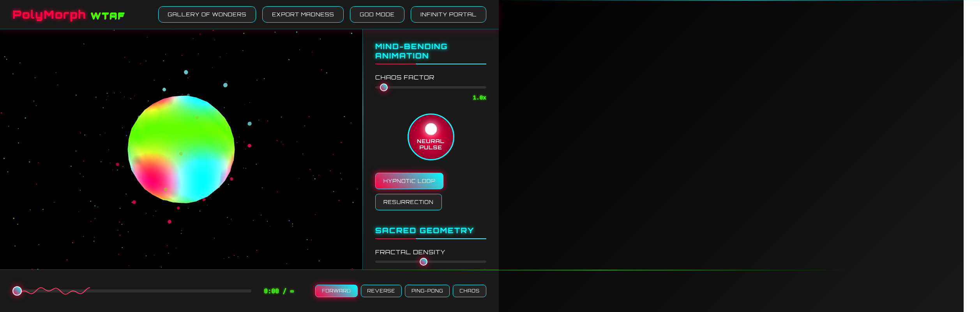Image resolution: width=980 pixels, height=312 pixels.
Task: Trigger the Neural Pulse button
Action: (431, 137)
